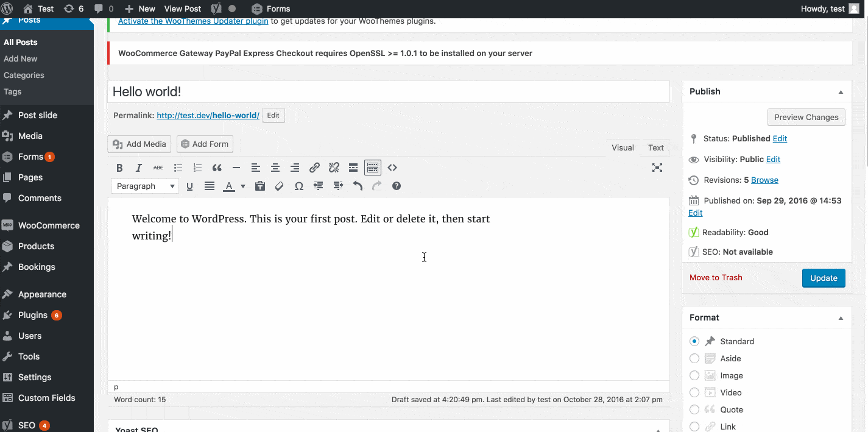Increase paragraph indent

pyautogui.click(x=338, y=186)
